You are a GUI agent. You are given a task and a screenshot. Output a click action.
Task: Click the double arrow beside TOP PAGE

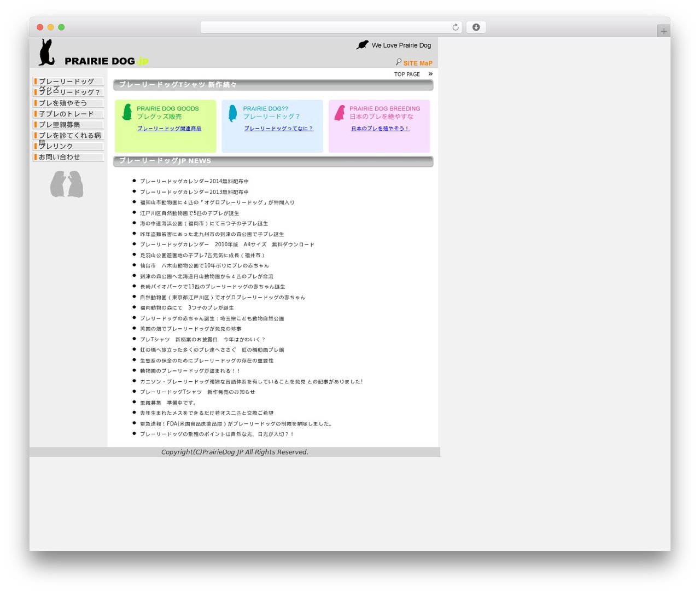point(430,74)
